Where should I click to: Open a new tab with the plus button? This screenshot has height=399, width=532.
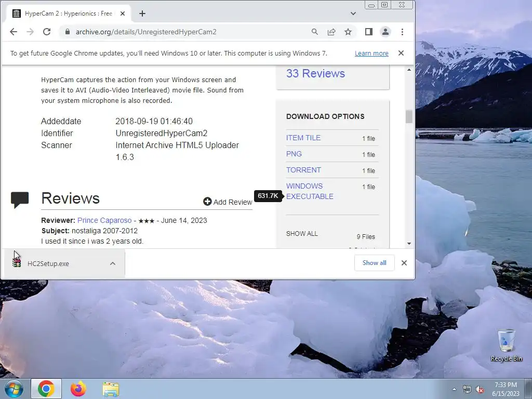coord(142,14)
